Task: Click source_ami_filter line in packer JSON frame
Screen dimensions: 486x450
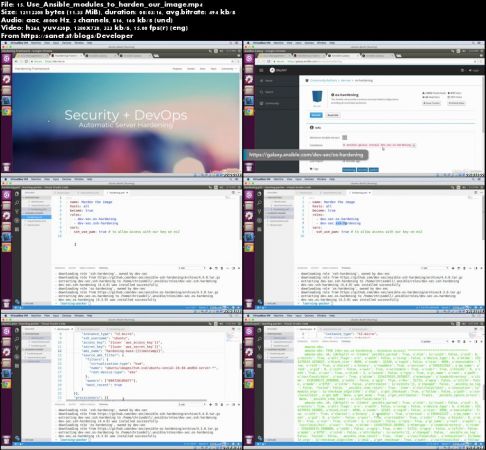Action: [x=103, y=355]
